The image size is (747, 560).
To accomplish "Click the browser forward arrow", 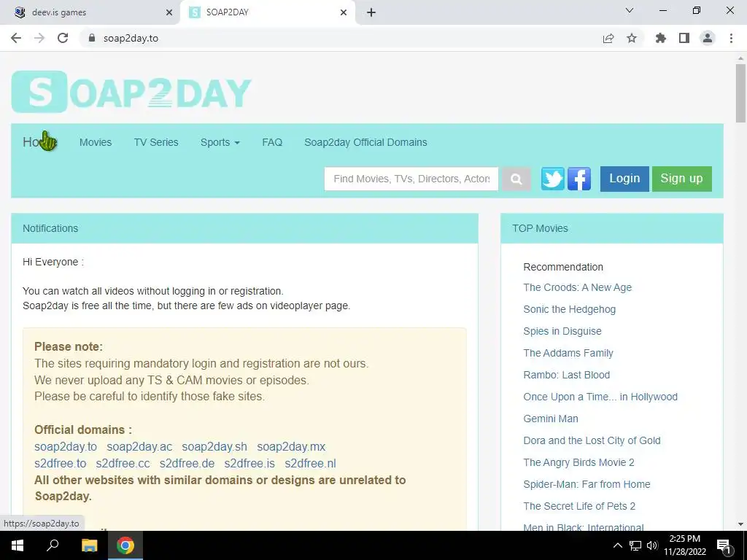I will [x=39, y=38].
